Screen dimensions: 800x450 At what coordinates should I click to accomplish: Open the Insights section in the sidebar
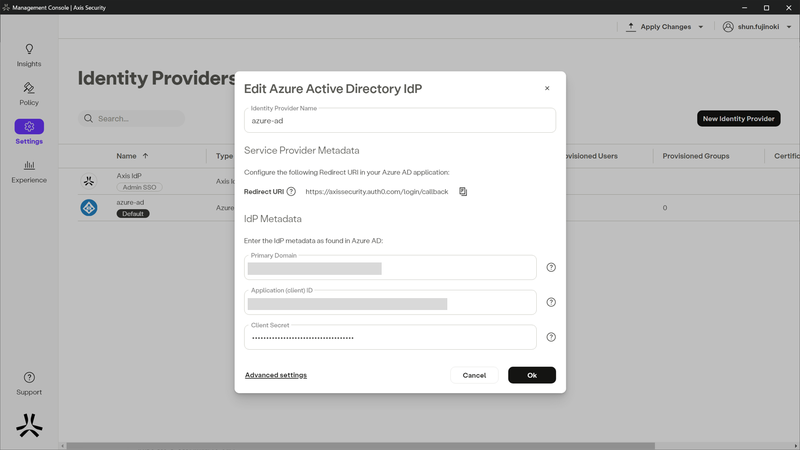pos(29,56)
